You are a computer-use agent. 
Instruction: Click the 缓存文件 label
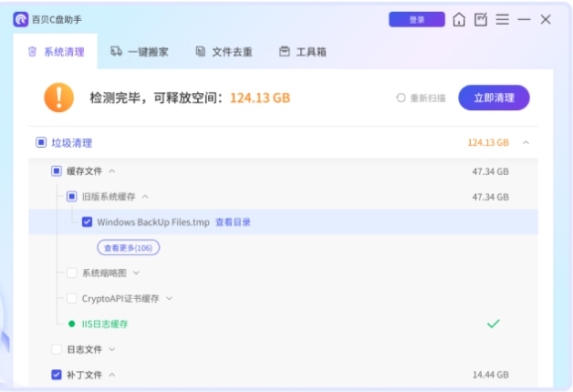click(x=85, y=170)
